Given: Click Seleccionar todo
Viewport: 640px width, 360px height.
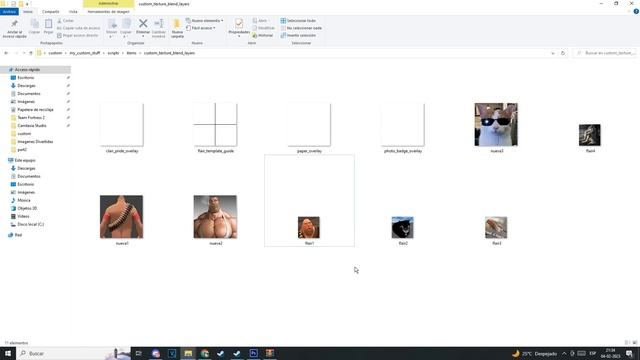Looking at the screenshot, I should pos(298,20).
